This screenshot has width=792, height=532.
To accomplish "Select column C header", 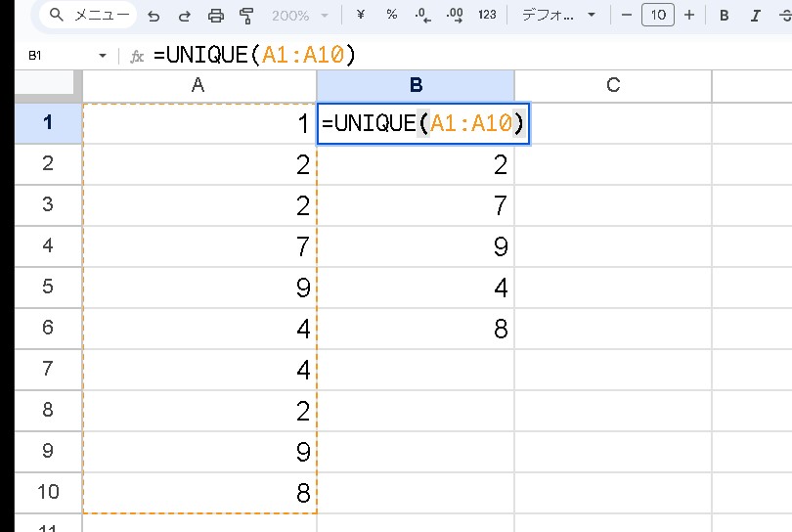I will click(613, 85).
